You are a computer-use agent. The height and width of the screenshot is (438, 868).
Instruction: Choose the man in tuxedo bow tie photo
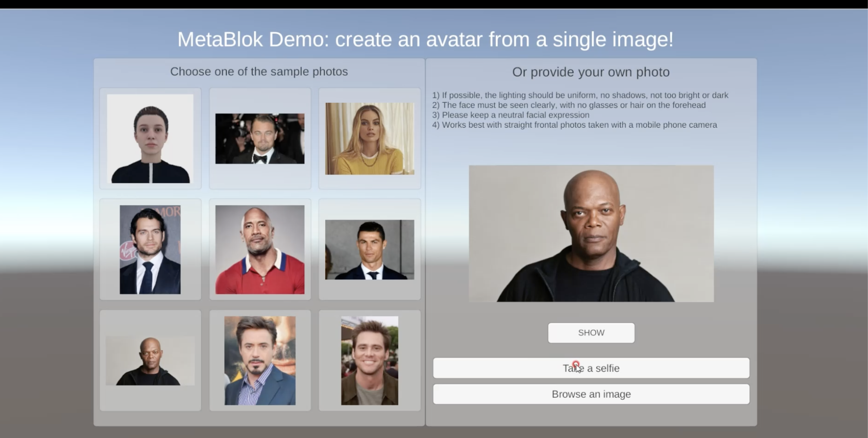point(260,138)
